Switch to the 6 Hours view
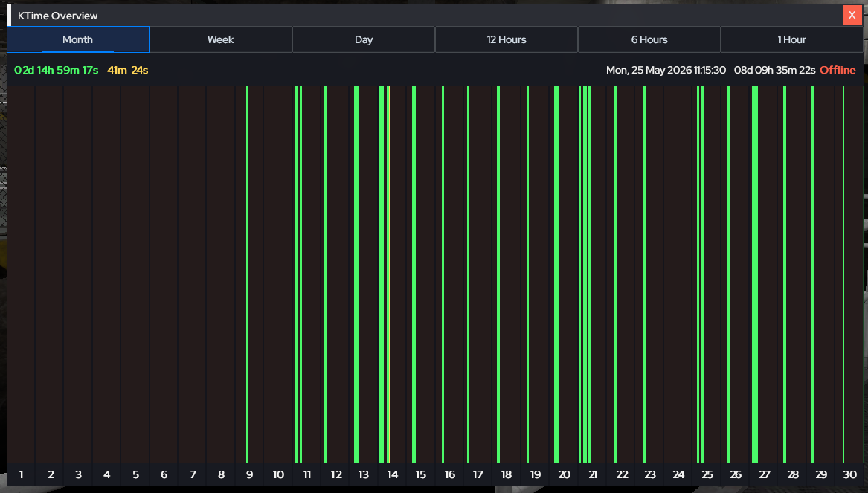Screen dimensions: 868x493 [649, 39]
